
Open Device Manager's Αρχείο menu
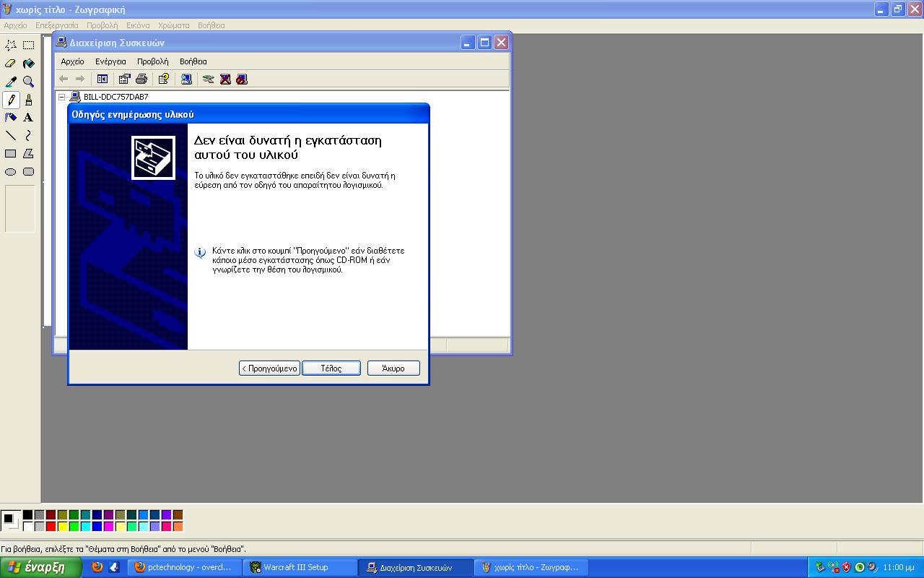click(x=72, y=61)
